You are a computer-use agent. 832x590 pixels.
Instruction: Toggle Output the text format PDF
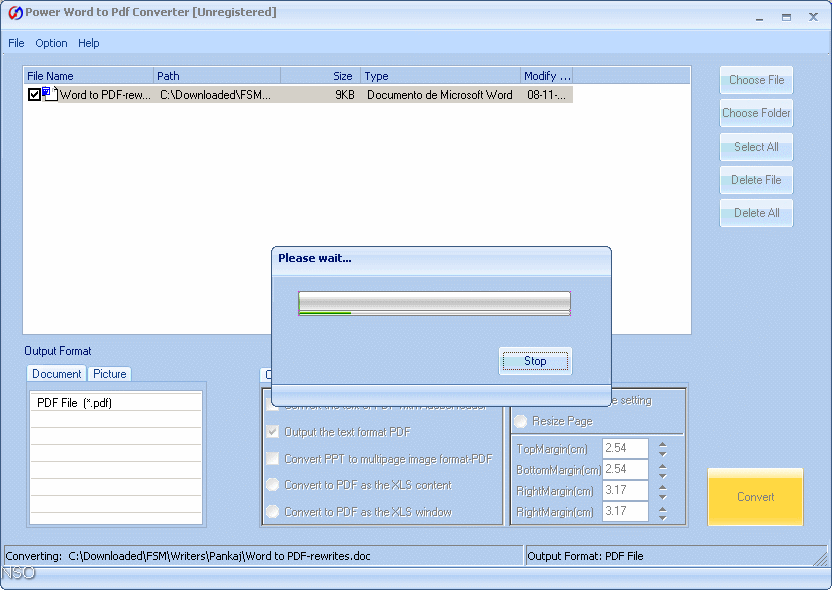click(275, 431)
